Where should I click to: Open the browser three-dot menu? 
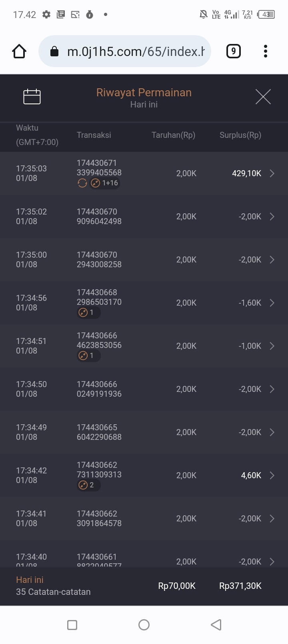tap(266, 52)
